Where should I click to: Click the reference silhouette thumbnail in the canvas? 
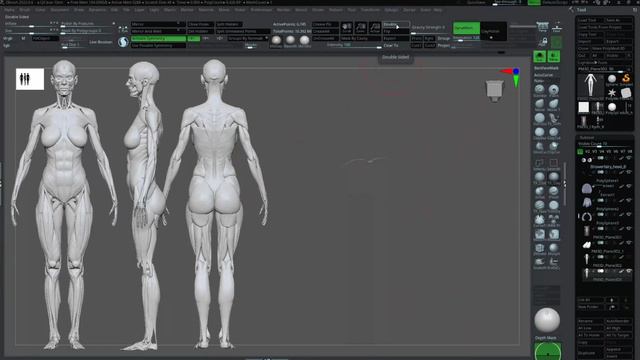click(x=30, y=79)
